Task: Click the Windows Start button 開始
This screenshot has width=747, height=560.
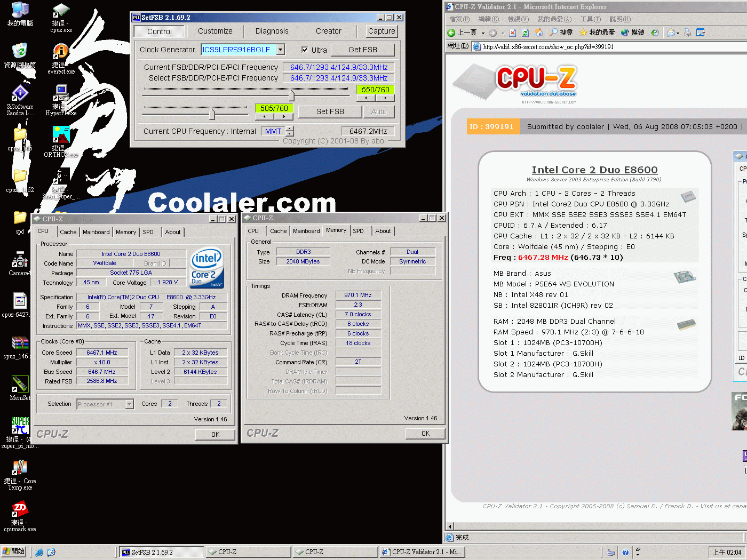Action: point(14,552)
